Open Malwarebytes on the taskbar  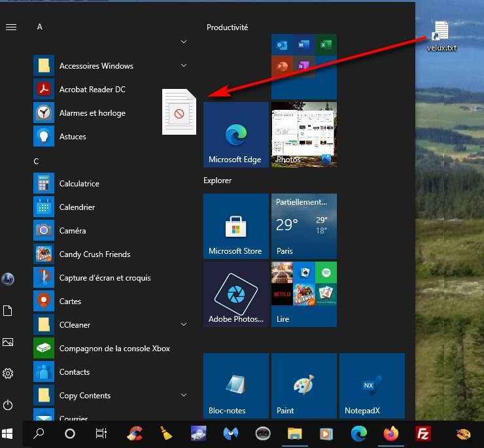coord(231,434)
